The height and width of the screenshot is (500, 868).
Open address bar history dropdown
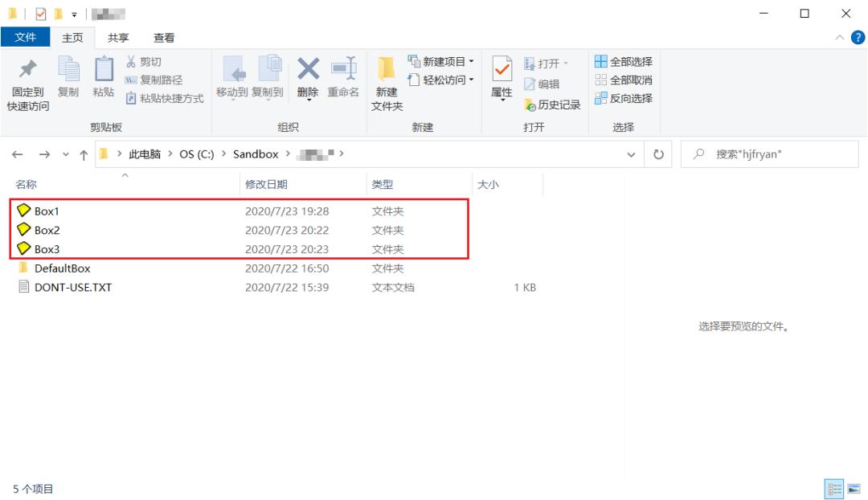[x=631, y=154]
